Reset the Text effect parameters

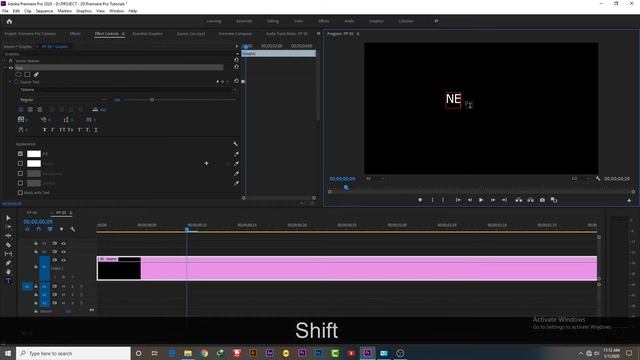[236, 67]
